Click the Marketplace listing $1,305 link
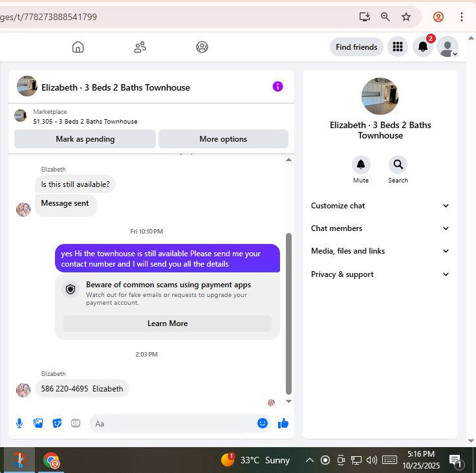 pos(85,121)
